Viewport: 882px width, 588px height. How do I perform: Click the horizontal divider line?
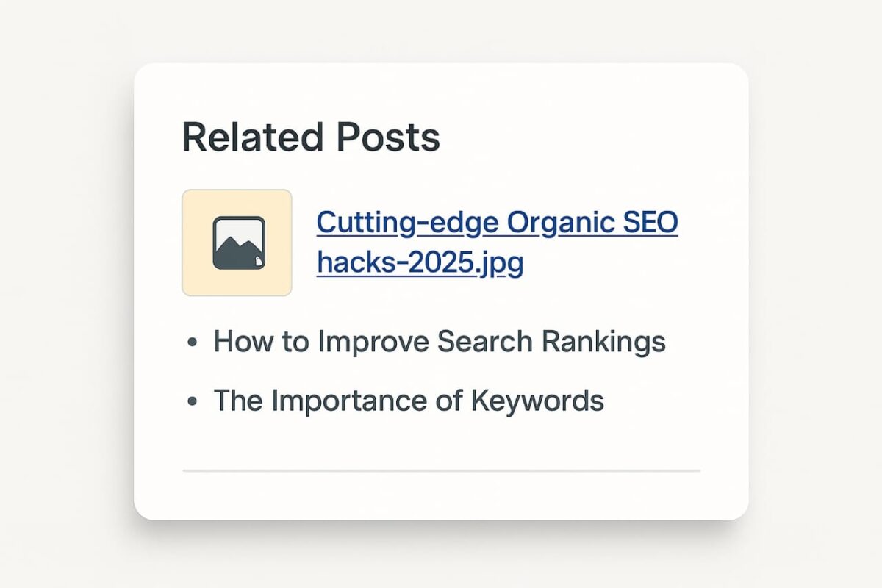click(x=442, y=470)
